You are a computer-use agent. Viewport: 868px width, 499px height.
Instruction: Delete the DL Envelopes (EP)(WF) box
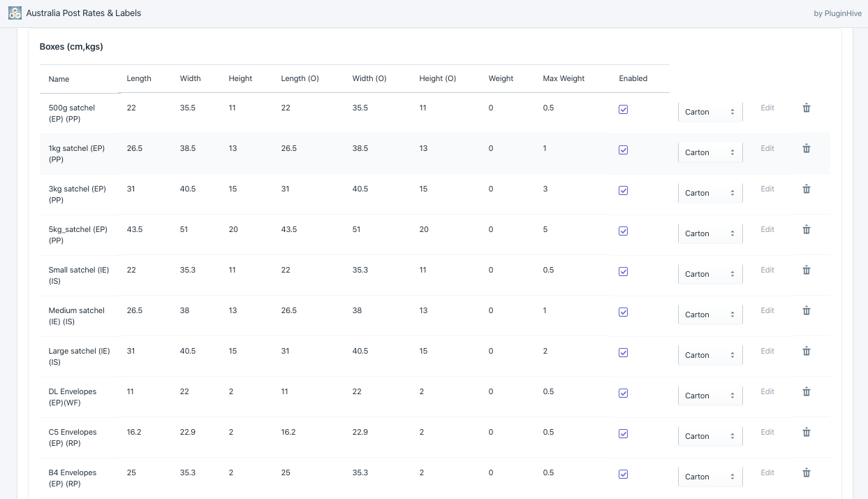(x=807, y=391)
